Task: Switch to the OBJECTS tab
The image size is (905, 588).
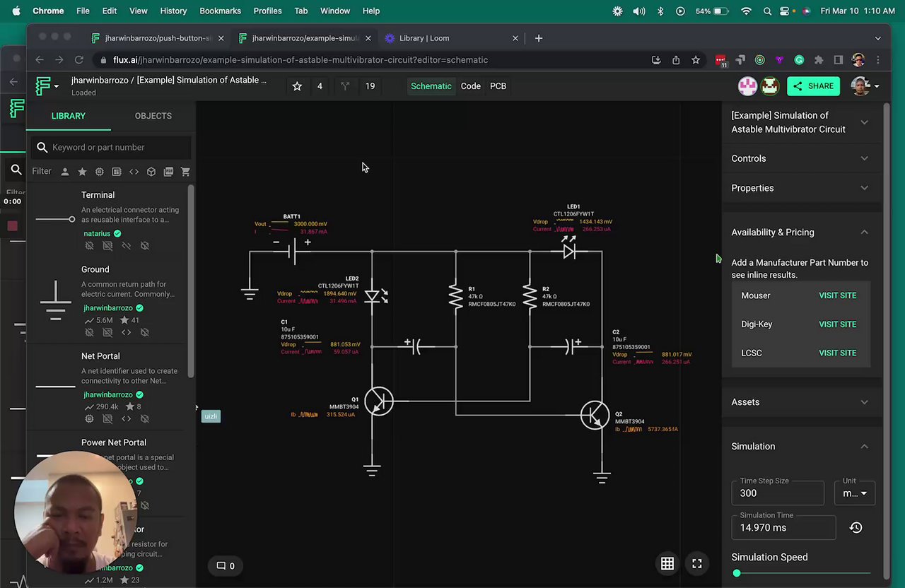Action: point(153,116)
